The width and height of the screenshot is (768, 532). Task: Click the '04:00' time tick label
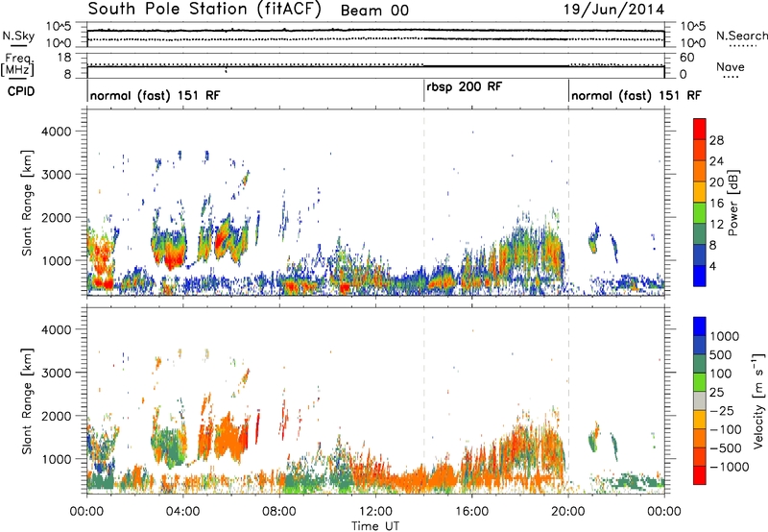tap(182, 512)
